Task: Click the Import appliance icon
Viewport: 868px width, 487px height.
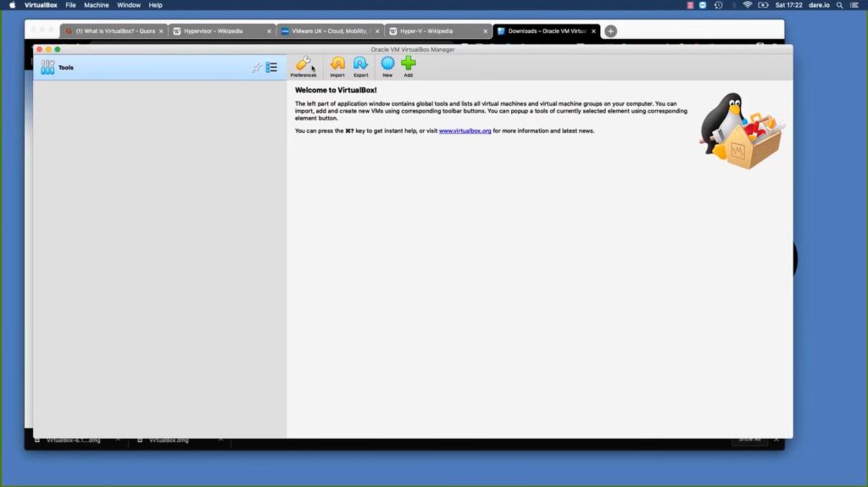Action: [337, 67]
